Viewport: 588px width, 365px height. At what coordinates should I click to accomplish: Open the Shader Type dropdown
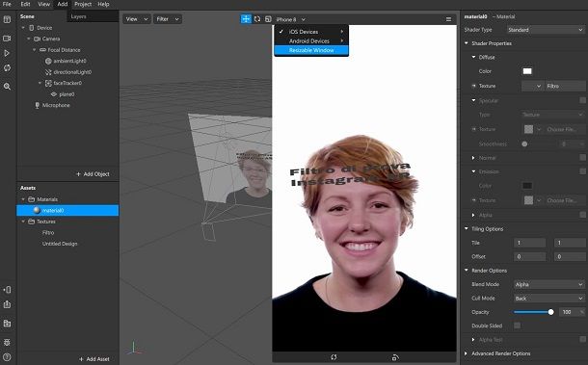pos(546,30)
